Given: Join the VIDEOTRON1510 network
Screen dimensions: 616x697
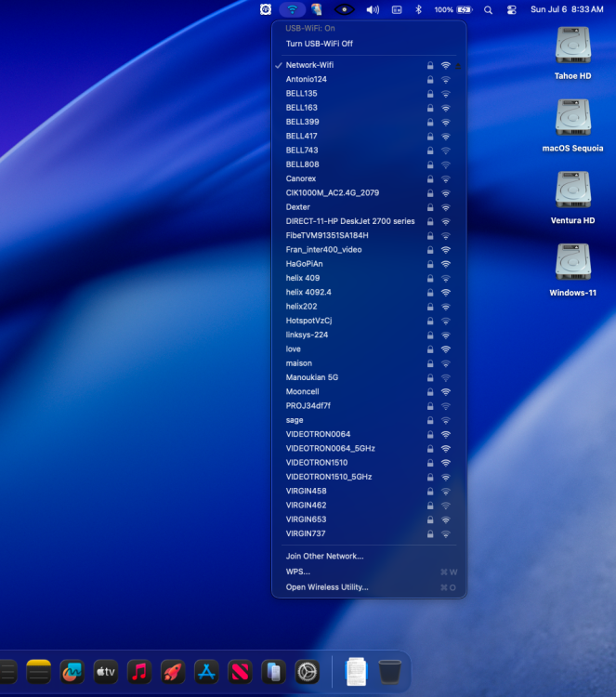Looking at the screenshot, I should (x=369, y=463).
